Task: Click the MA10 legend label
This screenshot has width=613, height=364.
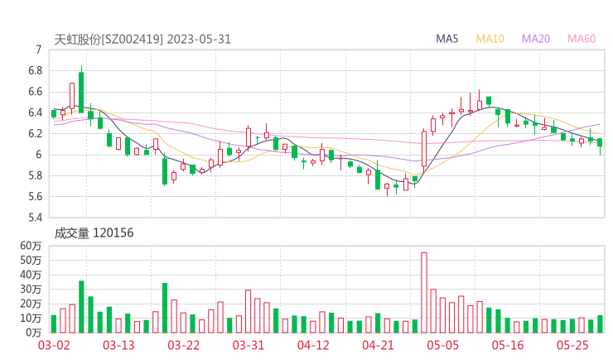Action: click(x=490, y=39)
